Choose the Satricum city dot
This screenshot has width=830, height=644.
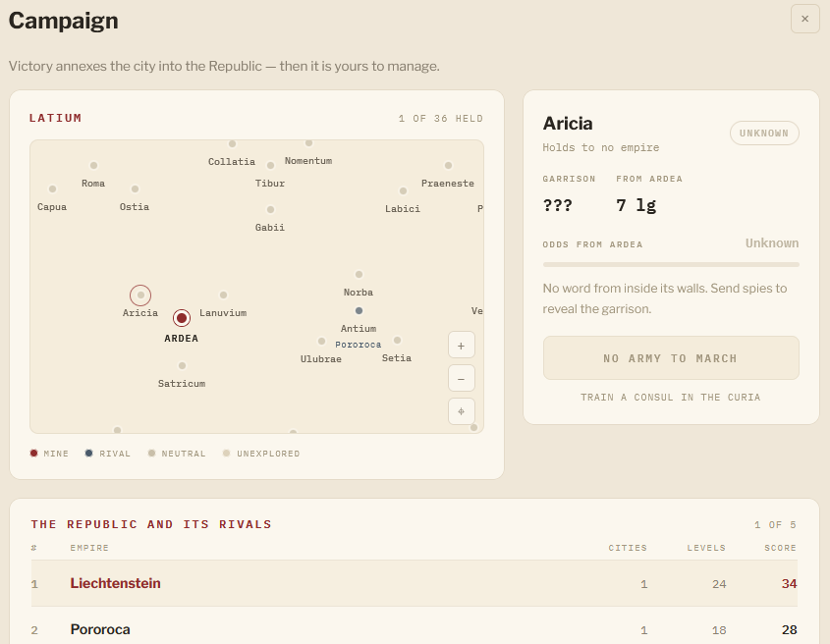point(182,365)
